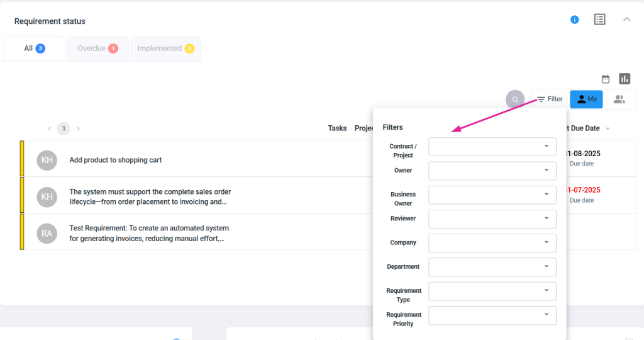Screen dimensions: 644x340
Task: Select the All tab
Action: click(x=35, y=48)
